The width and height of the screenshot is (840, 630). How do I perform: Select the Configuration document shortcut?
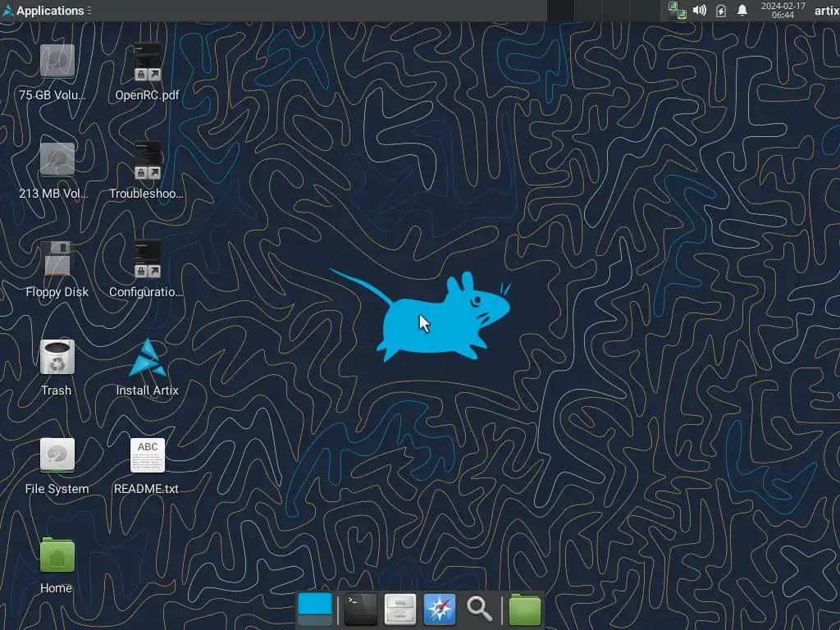pyautogui.click(x=148, y=258)
